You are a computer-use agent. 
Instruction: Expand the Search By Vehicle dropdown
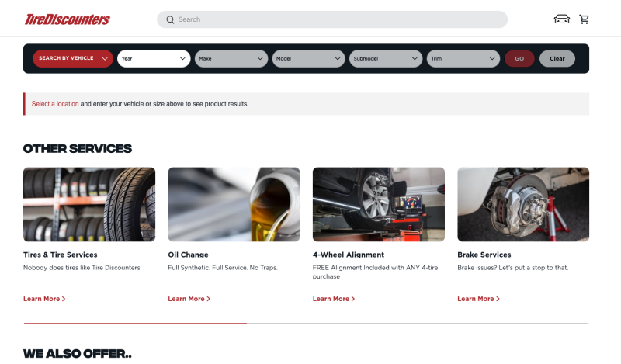(73, 58)
